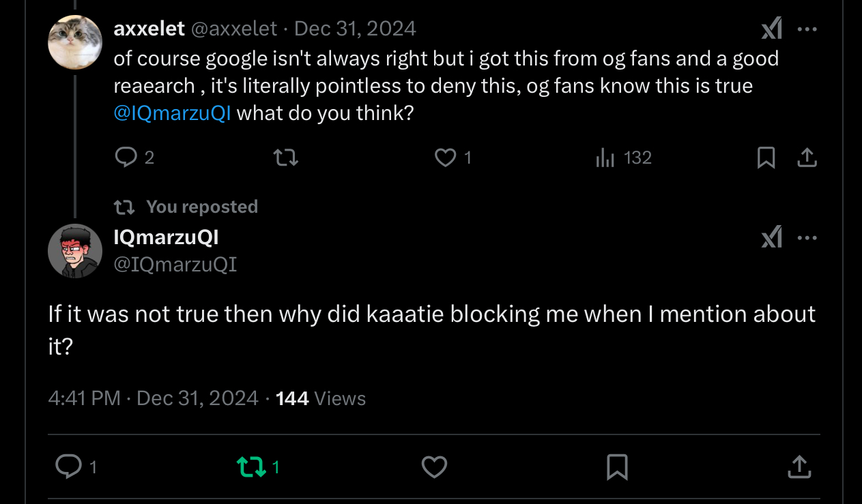Image resolution: width=862 pixels, height=504 pixels.
Task: Repost axxelet's tweet
Action: click(x=285, y=158)
